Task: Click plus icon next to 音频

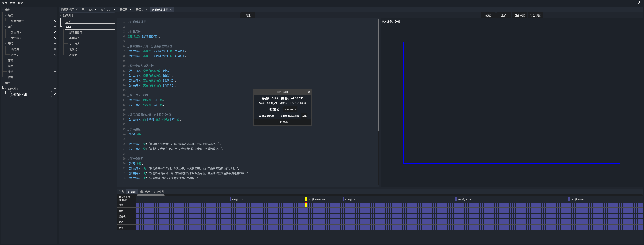Action: click(x=55, y=60)
